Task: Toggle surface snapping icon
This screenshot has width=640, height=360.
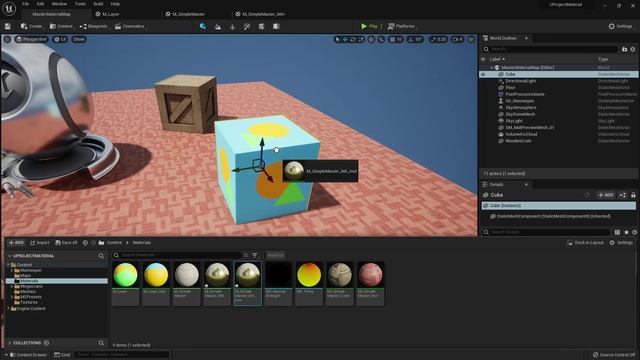Action: tap(381, 40)
